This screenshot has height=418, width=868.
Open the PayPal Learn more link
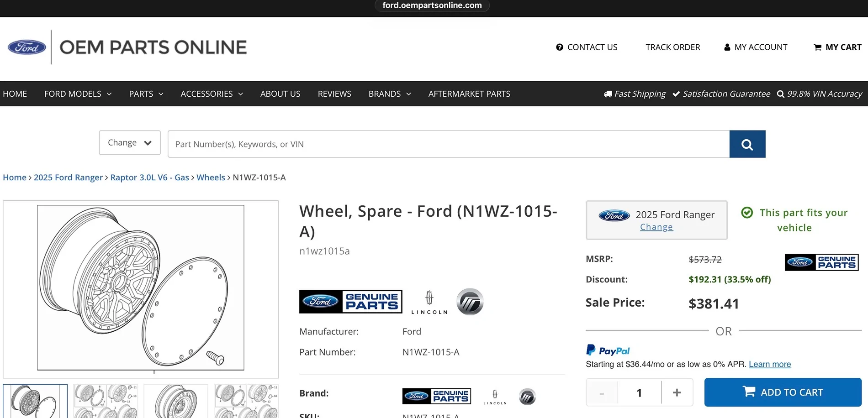770,364
